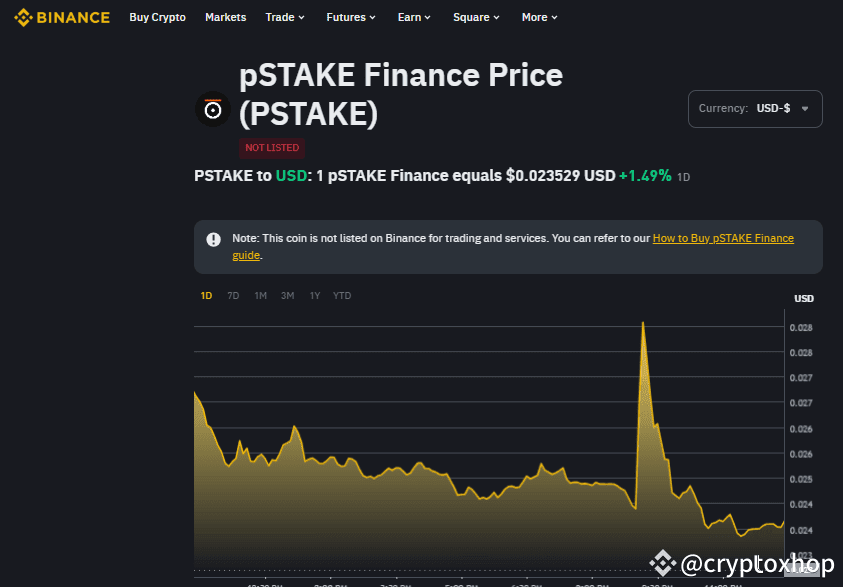This screenshot has height=587, width=843.
Task: Select the YTD chart range
Action: [342, 296]
